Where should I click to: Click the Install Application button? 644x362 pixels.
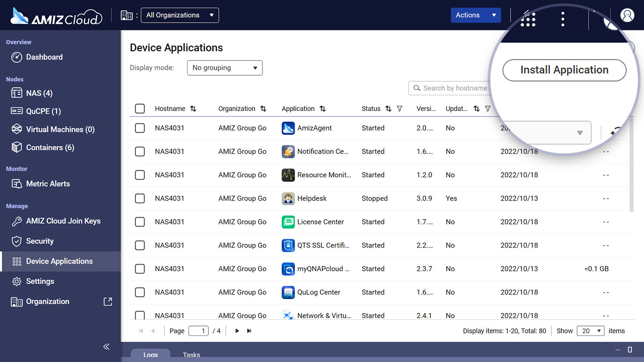click(x=564, y=70)
